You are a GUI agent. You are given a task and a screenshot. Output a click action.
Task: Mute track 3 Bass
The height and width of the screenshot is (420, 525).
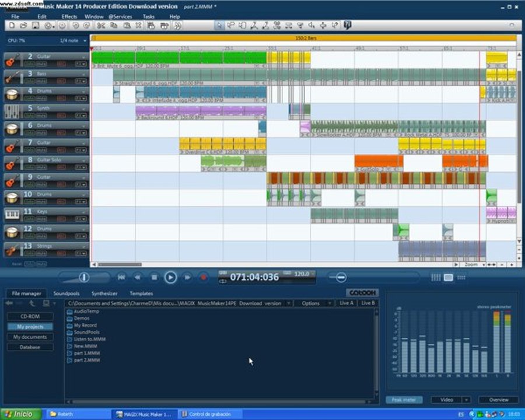(42, 82)
